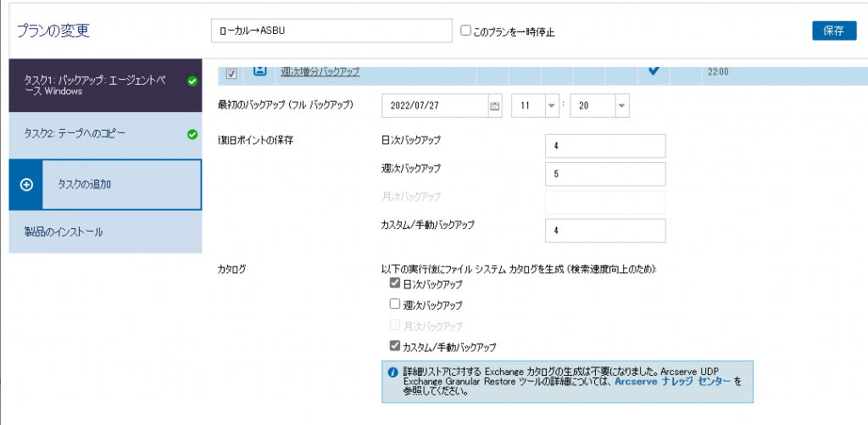Screen dimensions: 868x425
Task: Open the Arcserve ナレッジ センター link
Action: pos(673,381)
